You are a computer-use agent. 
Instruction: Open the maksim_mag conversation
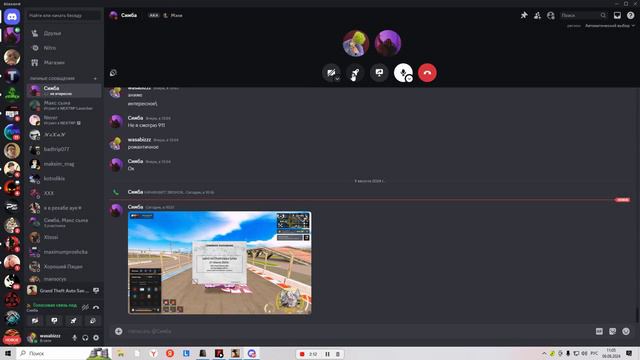tap(64, 164)
